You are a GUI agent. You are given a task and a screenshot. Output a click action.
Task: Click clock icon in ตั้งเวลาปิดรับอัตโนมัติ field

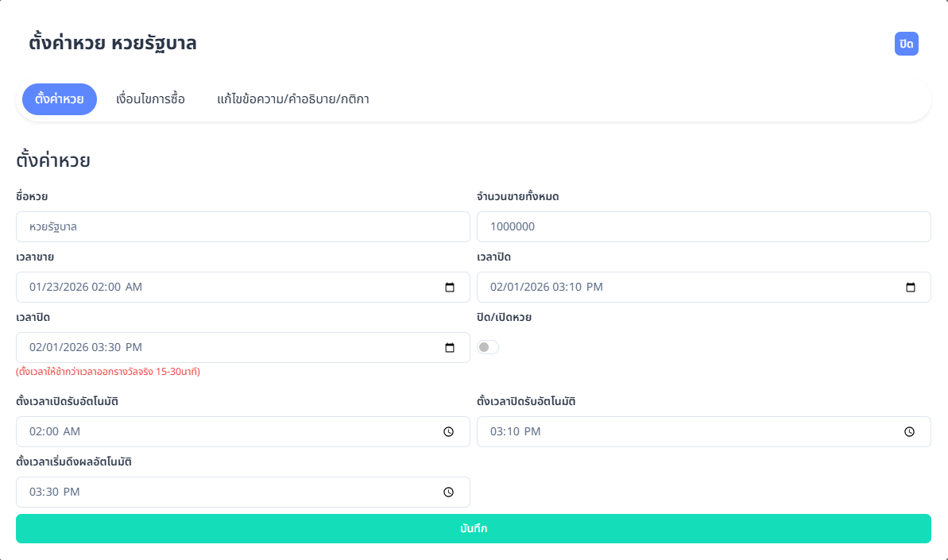pyautogui.click(x=909, y=432)
